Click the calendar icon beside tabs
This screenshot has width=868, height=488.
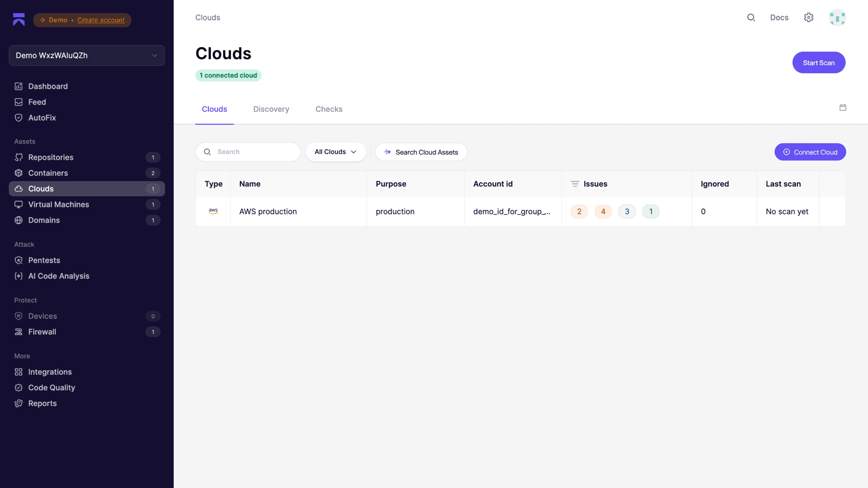[x=843, y=107]
